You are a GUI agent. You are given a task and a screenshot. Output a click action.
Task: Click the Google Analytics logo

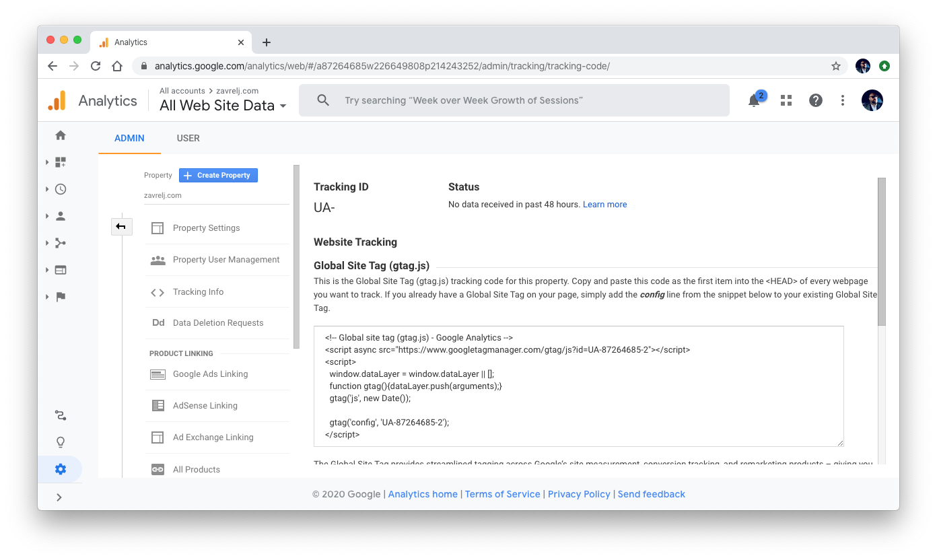pyautogui.click(x=57, y=100)
